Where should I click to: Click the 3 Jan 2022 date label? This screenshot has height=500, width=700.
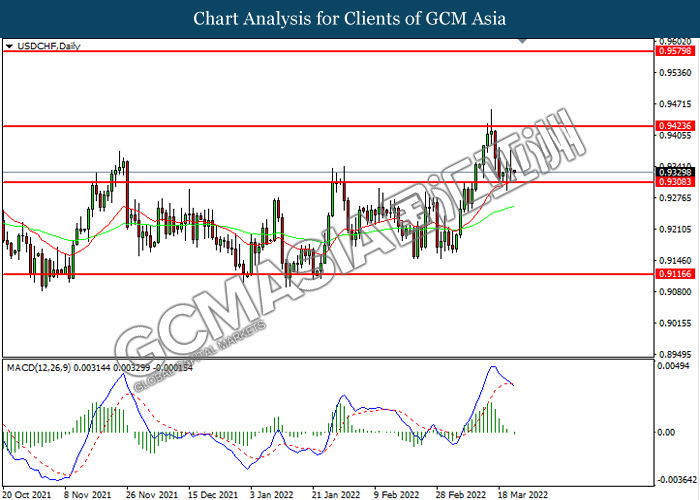pos(272,495)
